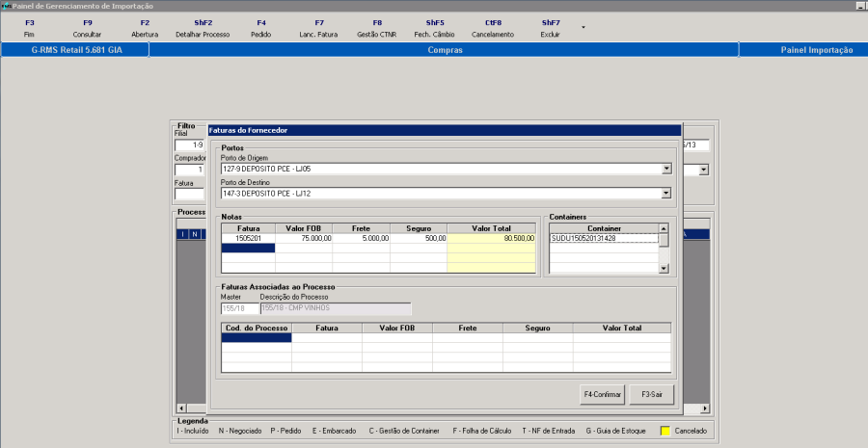Screen dimensions: 868x448
Task: Open F7 Lanc. Fatura from toolbar
Action: [319, 28]
